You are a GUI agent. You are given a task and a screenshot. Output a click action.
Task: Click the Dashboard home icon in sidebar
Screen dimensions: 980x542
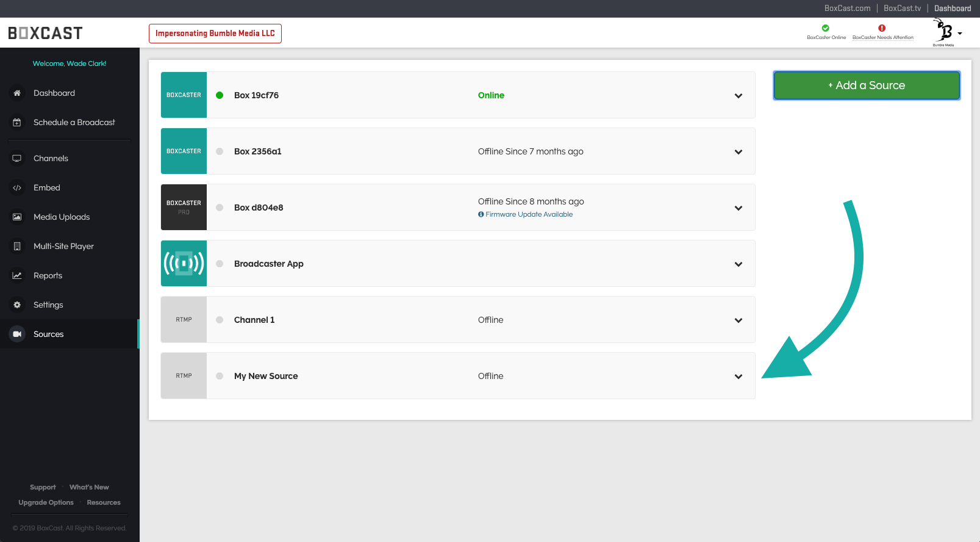click(x=17, y=93)
